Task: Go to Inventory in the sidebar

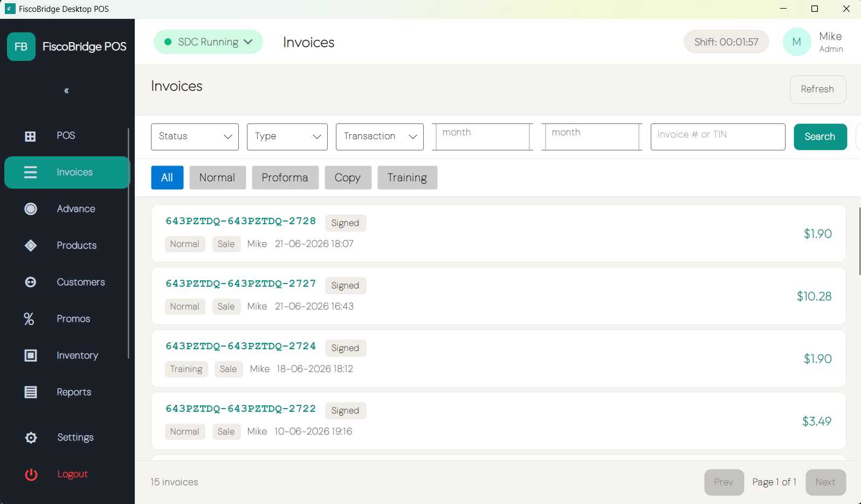Action: pos(78,356)
